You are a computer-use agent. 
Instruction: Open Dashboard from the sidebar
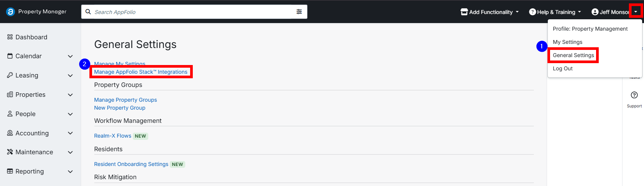(31, 37)
